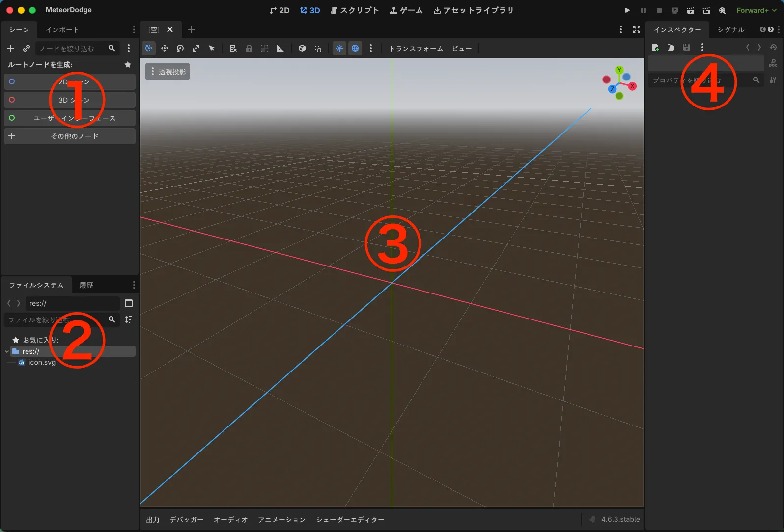
Task: Select the Move mode tool
Action: pyautogui.click(x=165, y=48)
